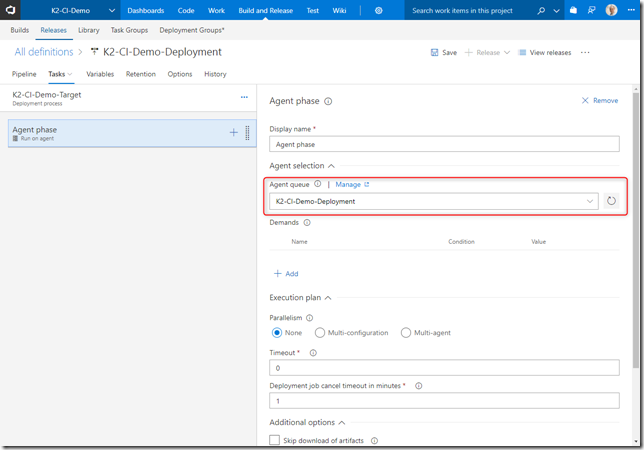Screen dimensions: 644x450
Task: Click the Parallelism info icon
Action: coord(310,318)
